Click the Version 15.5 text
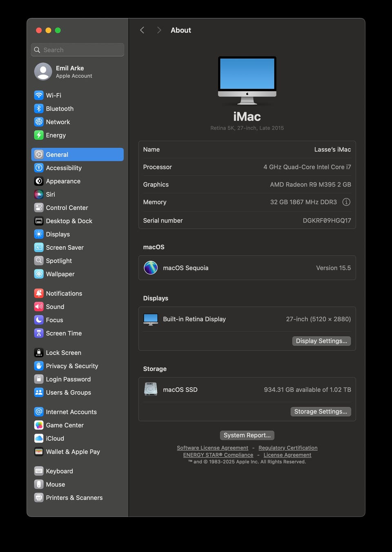This screenshot has height=552, width=392. pos(333,268)
